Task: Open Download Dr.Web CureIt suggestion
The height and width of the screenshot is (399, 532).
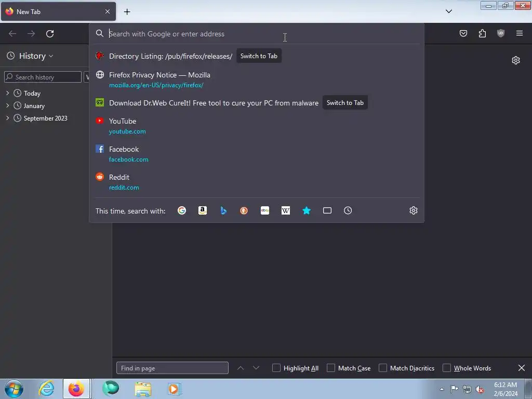Action: click(x=214, y=103)
